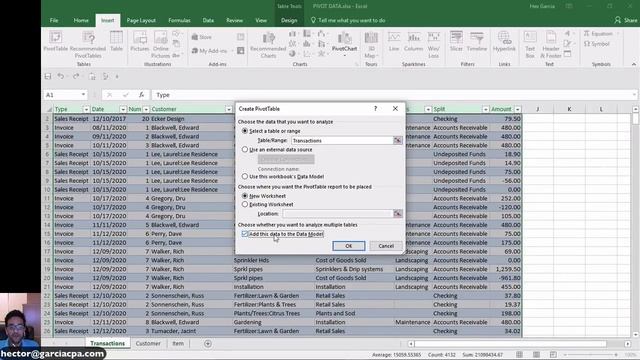Open 3D Map tours
Screen dimensions: 640x360
(x=371, y=44)
